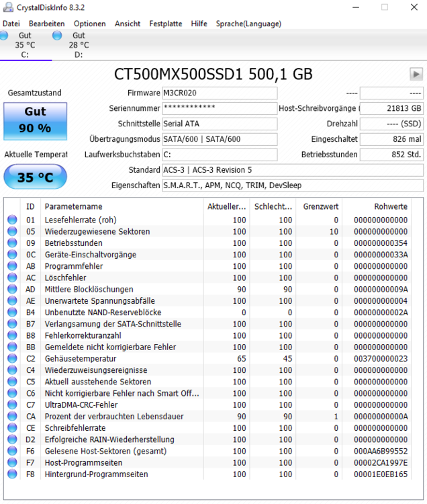Click the CrystalDiskInfo app icon in title bar
The width and height of the screenshot is (427, 504).
(6, 7)
